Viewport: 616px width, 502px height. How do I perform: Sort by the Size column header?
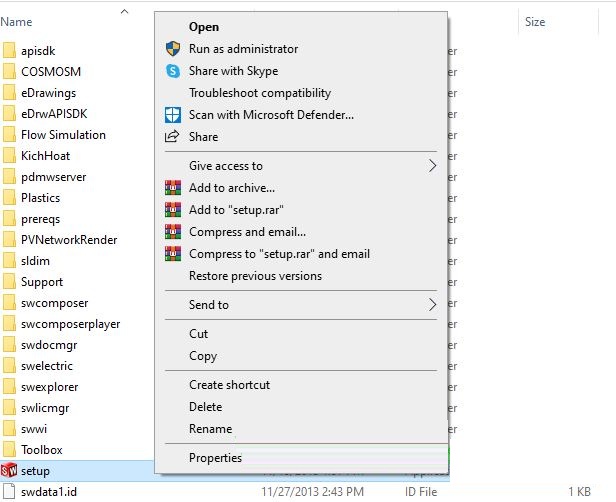click(x=535, y=22)
